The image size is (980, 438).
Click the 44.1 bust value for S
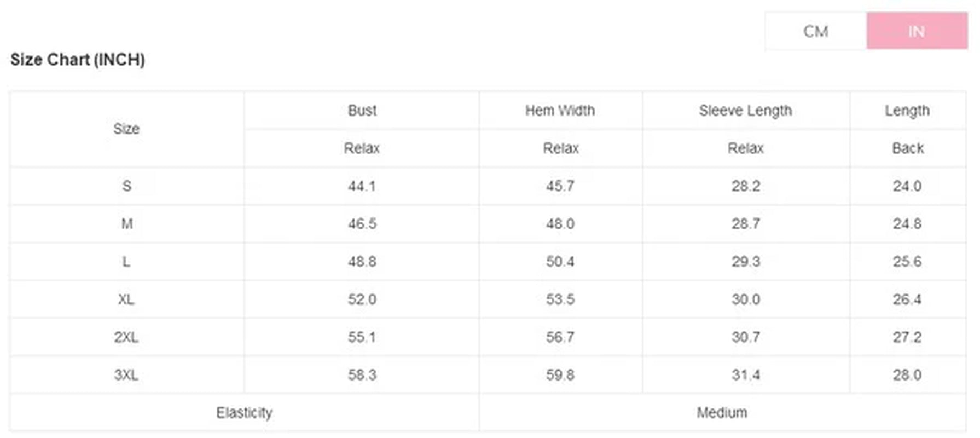click(362, 186)
